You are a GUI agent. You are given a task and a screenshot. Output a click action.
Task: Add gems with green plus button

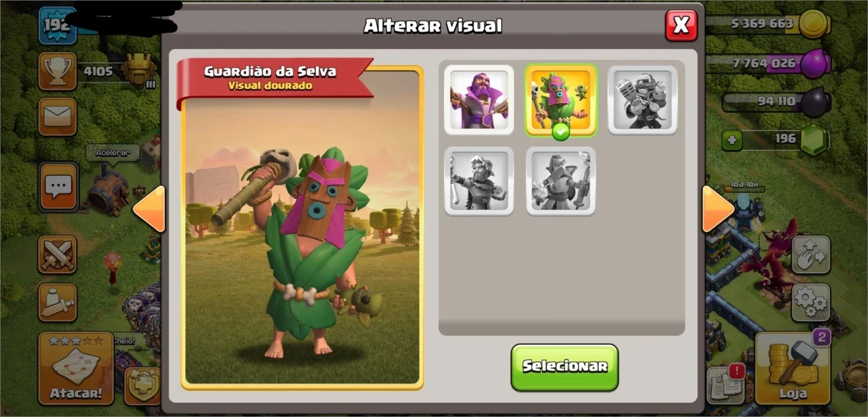[732, 140]
